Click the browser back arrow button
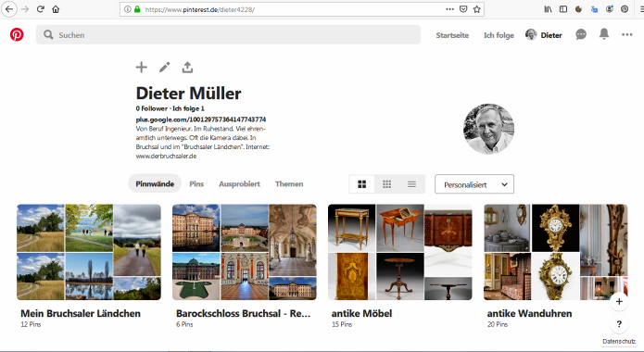644x352 pixels. 9,9
